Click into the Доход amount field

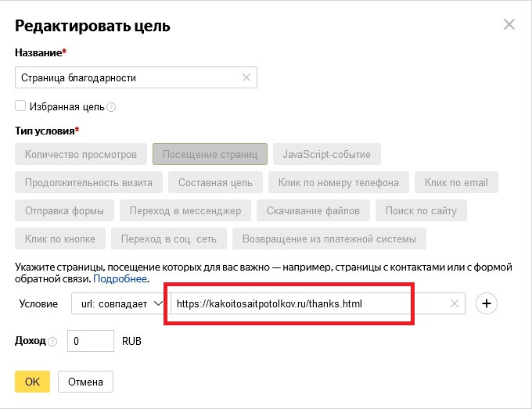[91, 342]
